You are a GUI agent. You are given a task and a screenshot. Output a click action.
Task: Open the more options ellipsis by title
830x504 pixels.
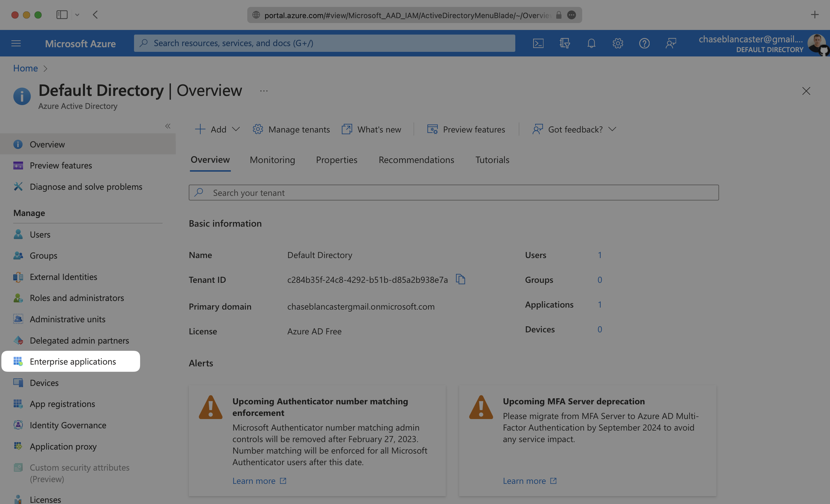point(263,91)
